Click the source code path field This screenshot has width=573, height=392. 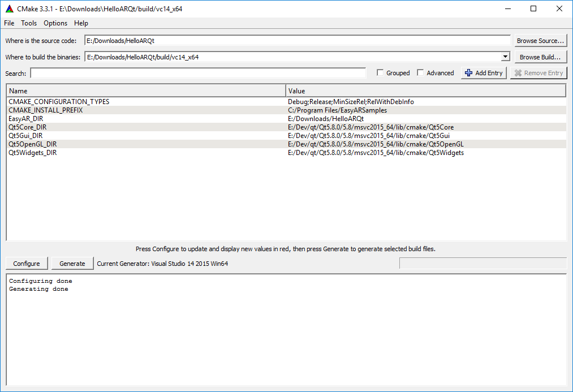click(297, 41)
